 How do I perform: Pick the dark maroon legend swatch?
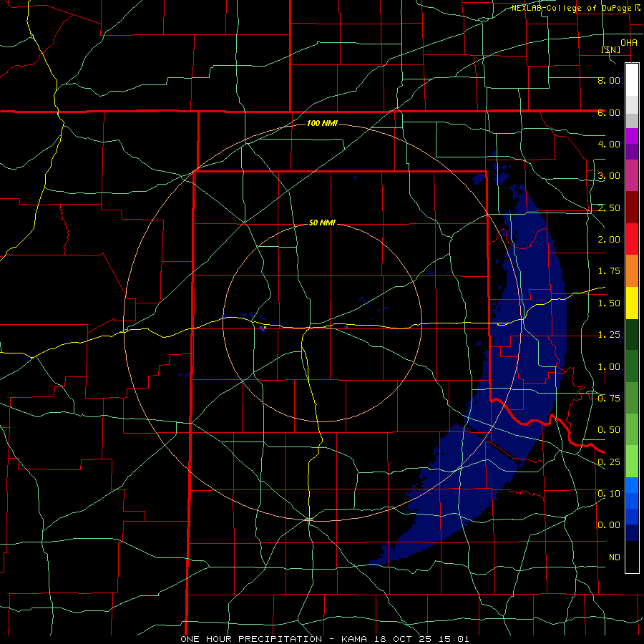pos(632,208)
